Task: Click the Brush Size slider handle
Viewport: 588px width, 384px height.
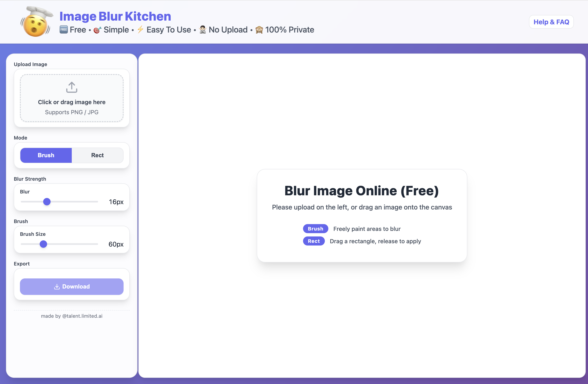Action: 43,244
